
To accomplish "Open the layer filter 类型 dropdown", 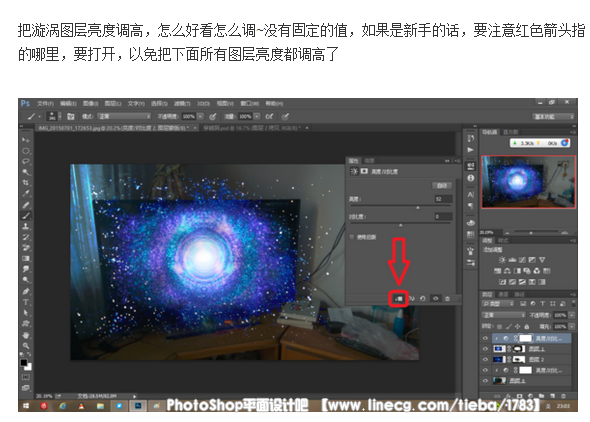I will click(498, 303).
